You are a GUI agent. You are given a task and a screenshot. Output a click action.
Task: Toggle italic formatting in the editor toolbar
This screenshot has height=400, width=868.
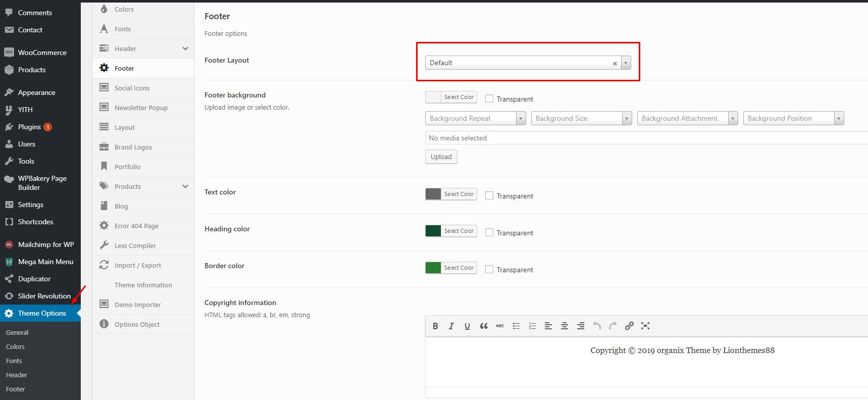(451, 326)
